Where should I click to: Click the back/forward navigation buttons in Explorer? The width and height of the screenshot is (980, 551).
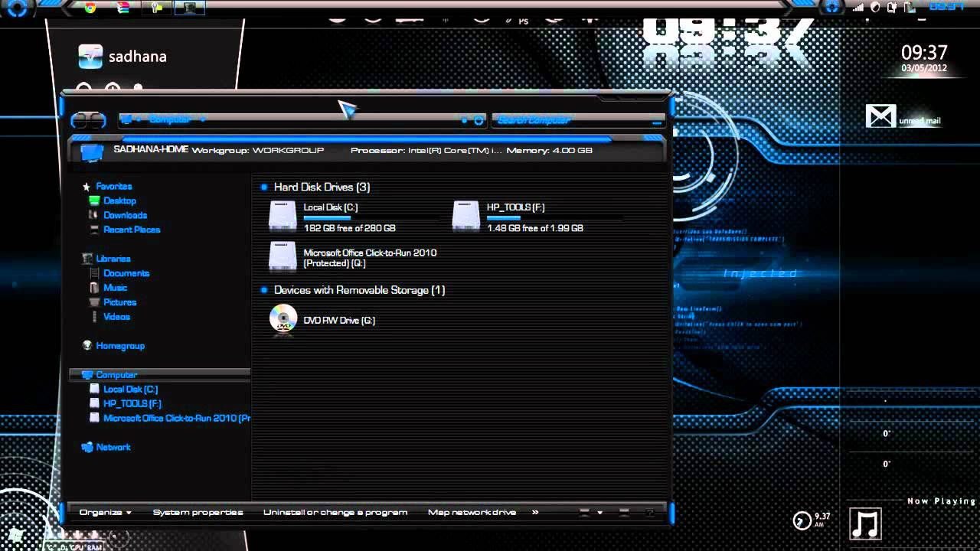coord(88,120)
